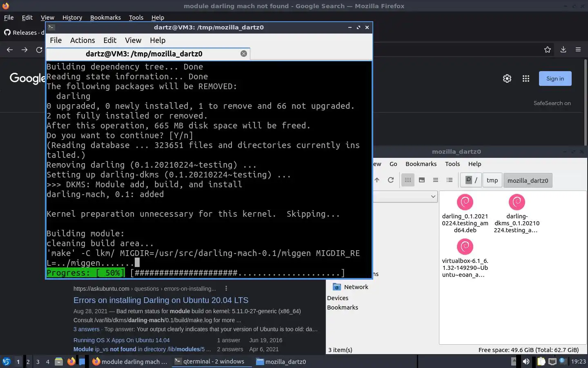Open file manager Tools menu
This screenshot has height=368, width=588.
pyautogui.click(x=452, y=164)
